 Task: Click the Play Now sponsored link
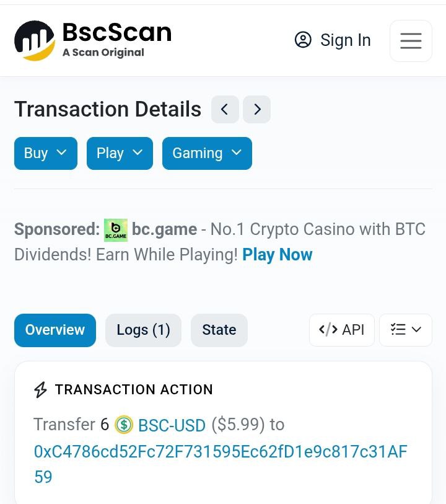(278, 255)
